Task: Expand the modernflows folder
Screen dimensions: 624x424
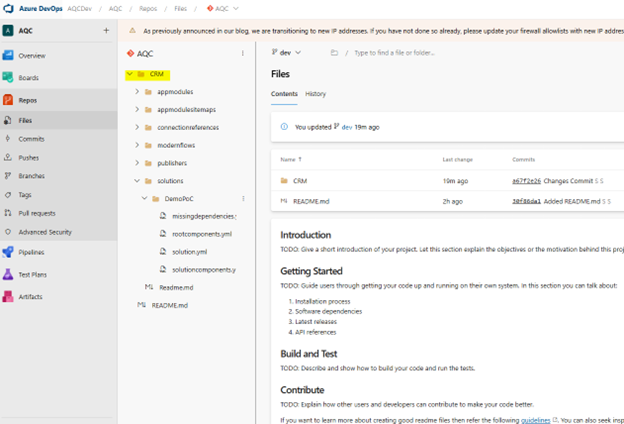Action: tap(137, 145)
